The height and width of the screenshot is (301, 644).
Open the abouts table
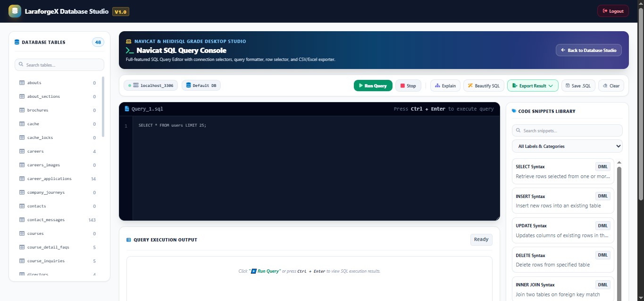(x=58, y=83)
